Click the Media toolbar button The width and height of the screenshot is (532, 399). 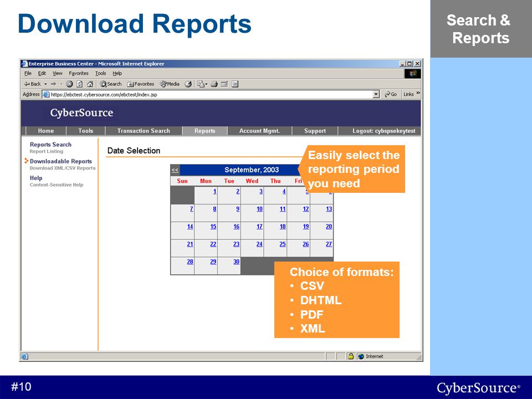[x=170, y=84]
